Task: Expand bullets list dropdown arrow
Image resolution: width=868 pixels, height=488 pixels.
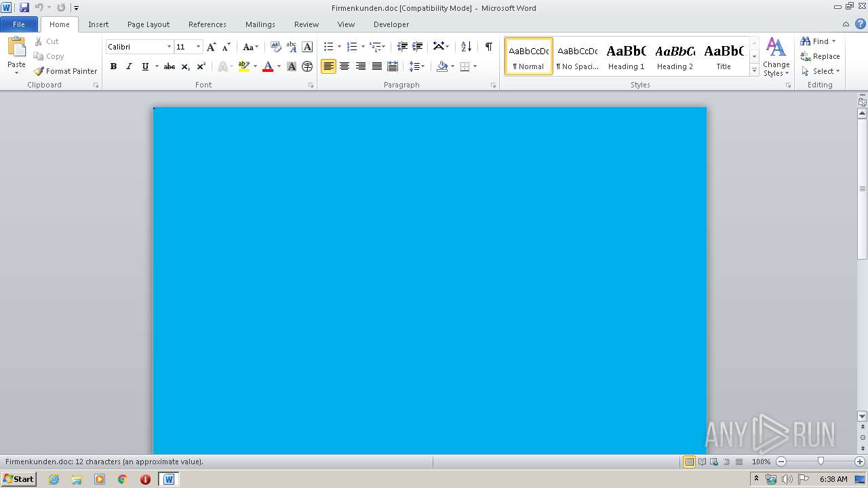Action: click(x=340, y=47)
